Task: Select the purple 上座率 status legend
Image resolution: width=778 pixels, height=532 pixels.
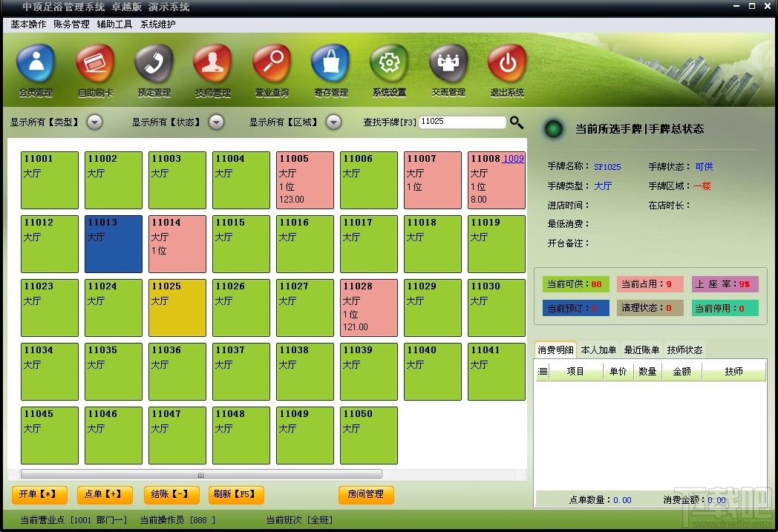Action: (725, 284)
